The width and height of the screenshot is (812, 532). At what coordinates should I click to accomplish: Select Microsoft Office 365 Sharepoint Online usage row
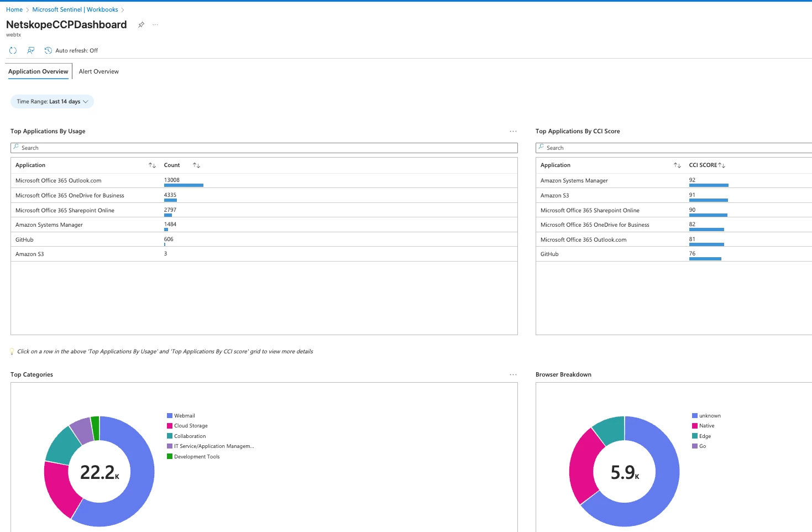[264, 210]
